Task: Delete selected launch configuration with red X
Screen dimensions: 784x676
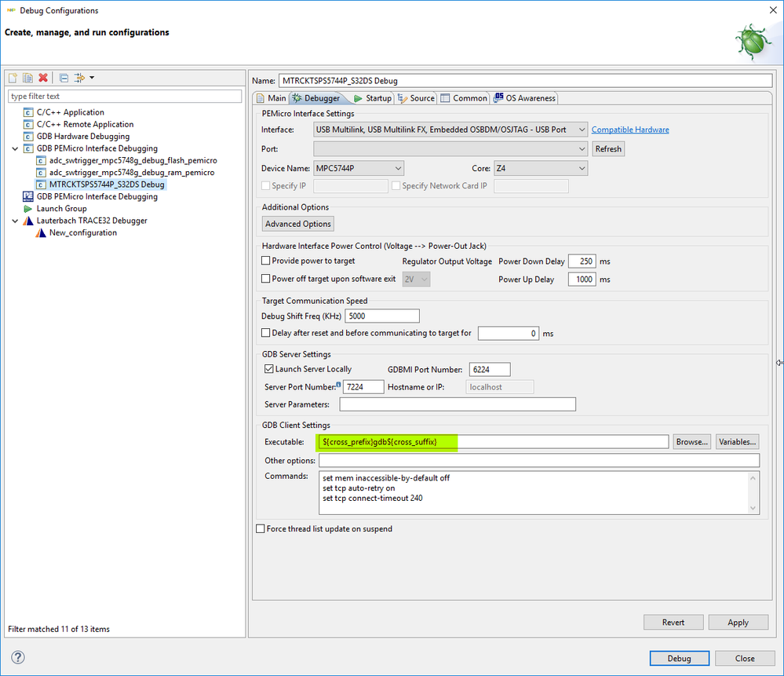Action: click(43, 78)
